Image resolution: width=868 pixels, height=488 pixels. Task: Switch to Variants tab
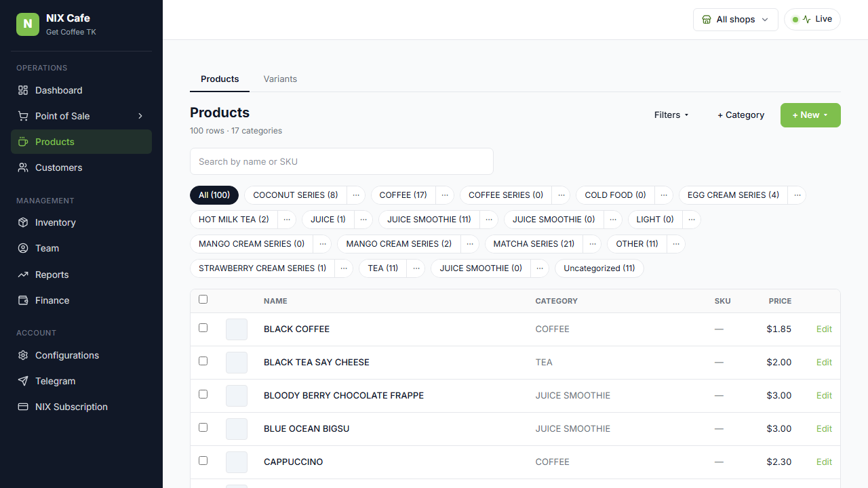280,79
